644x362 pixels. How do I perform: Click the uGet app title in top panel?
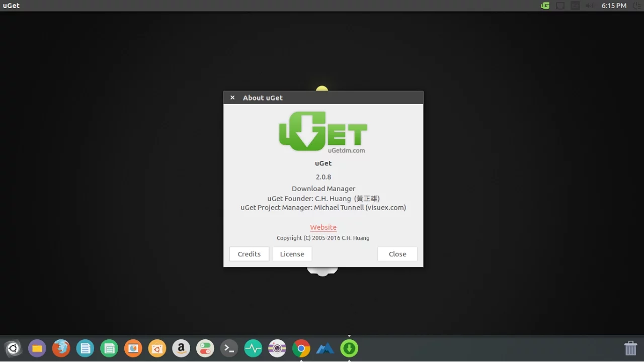(11, 6)
